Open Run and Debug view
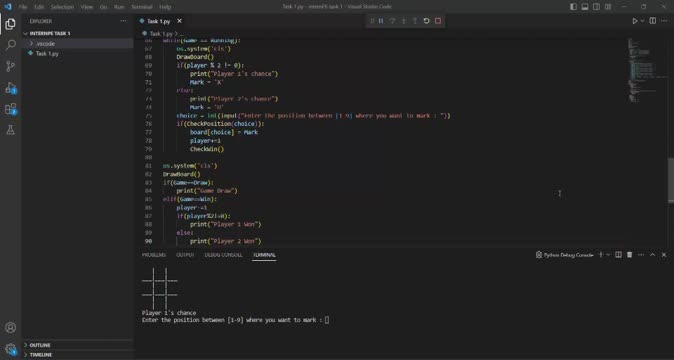The image size is (674, 360). pyautogui.click(x=10, y=88)
